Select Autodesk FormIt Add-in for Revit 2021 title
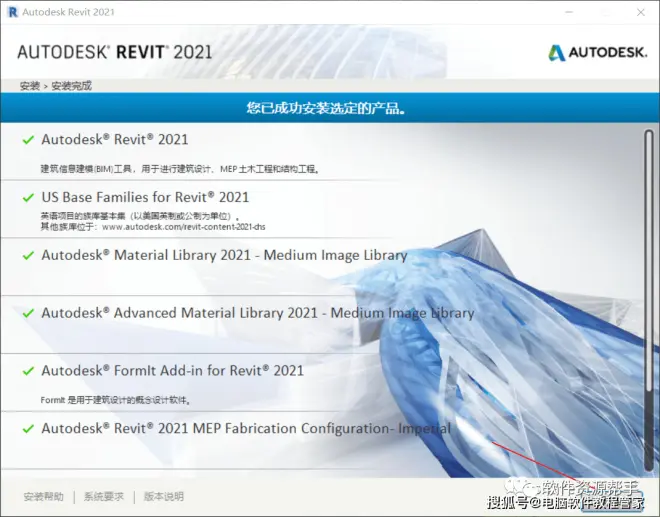The height and width of the screenshot is (517, 660). pos(173,370)
